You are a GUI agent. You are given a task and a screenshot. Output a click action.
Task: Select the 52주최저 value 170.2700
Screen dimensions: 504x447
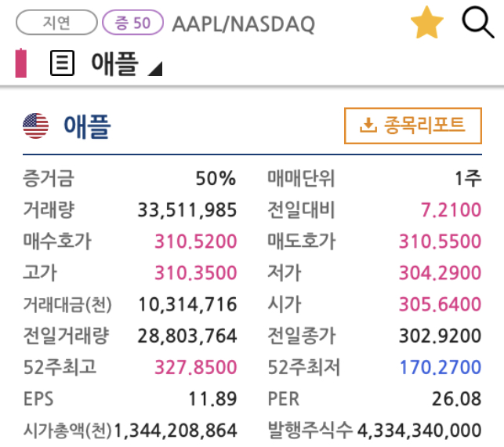point(440,367)
